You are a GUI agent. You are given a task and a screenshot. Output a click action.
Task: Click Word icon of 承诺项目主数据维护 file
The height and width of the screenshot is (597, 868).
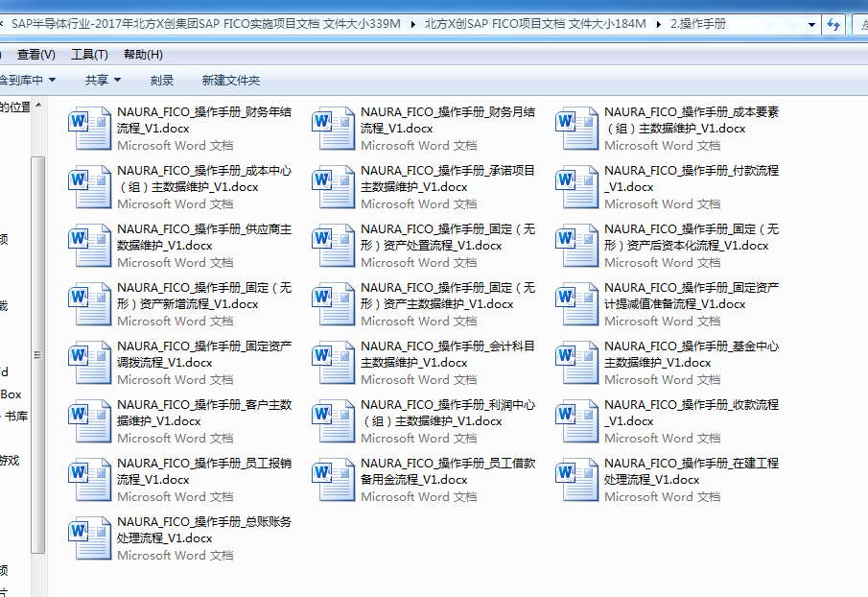pyautogui.click(x=333, y=187)
